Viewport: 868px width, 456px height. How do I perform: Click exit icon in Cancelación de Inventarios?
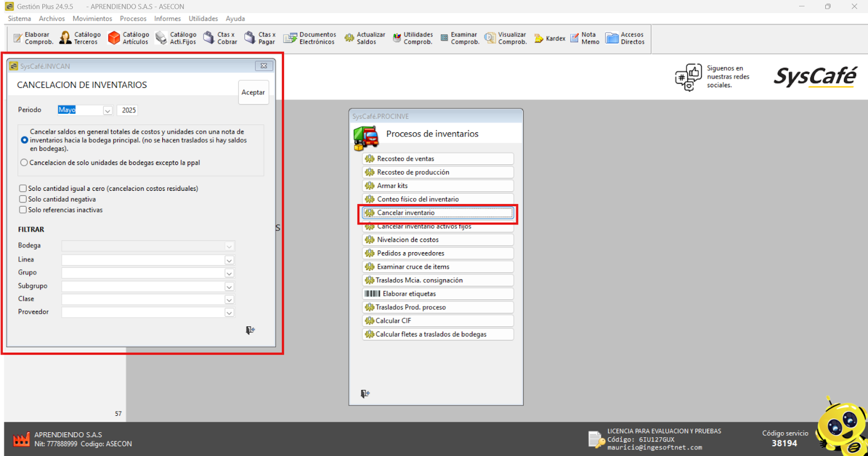250,330
